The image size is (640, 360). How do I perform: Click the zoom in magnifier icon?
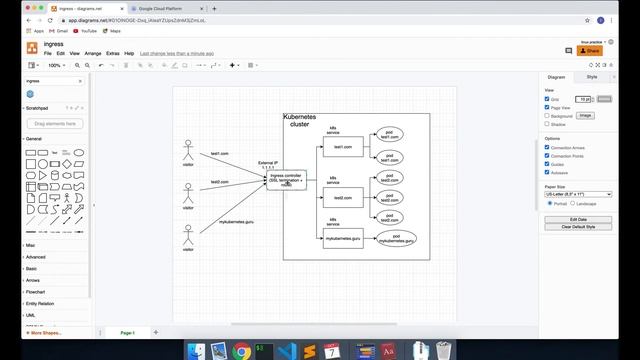tap(77, 65)
